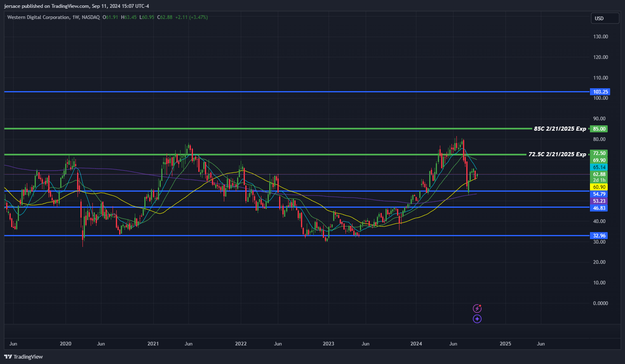Screen dimensions: 625x364
Task: Click the +2.11 (+3.47%) change value
Action: [x=191, y=17]
